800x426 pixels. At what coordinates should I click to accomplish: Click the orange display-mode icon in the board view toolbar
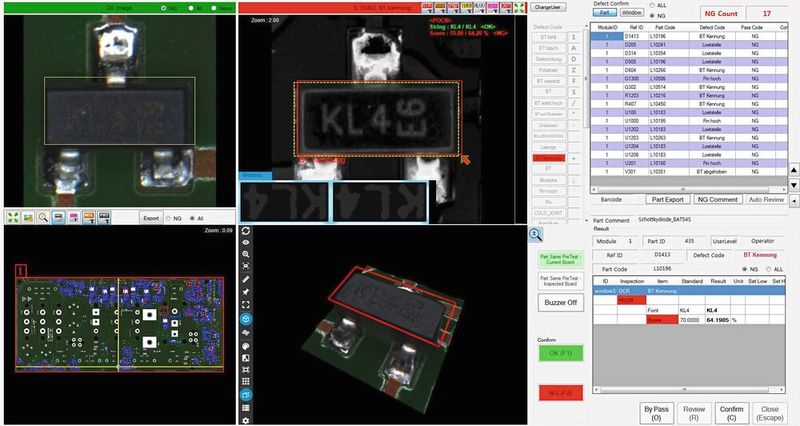tap(89, 217)
